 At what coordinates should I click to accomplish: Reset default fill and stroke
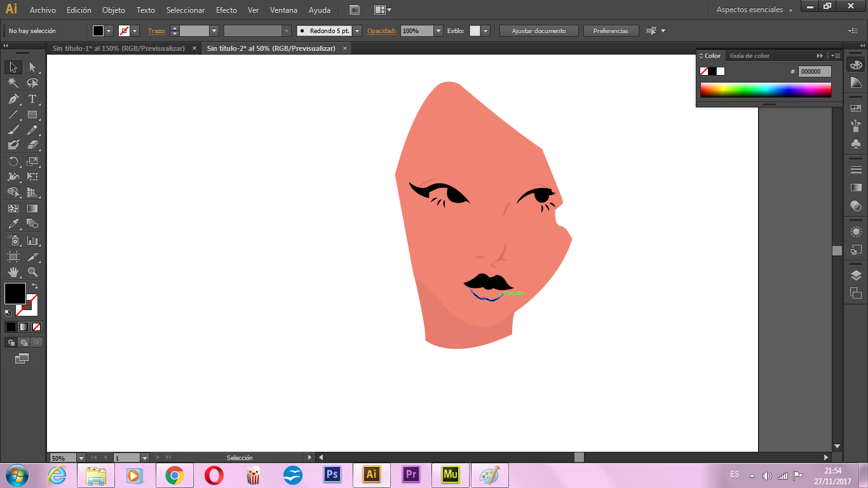pos(8,312)
